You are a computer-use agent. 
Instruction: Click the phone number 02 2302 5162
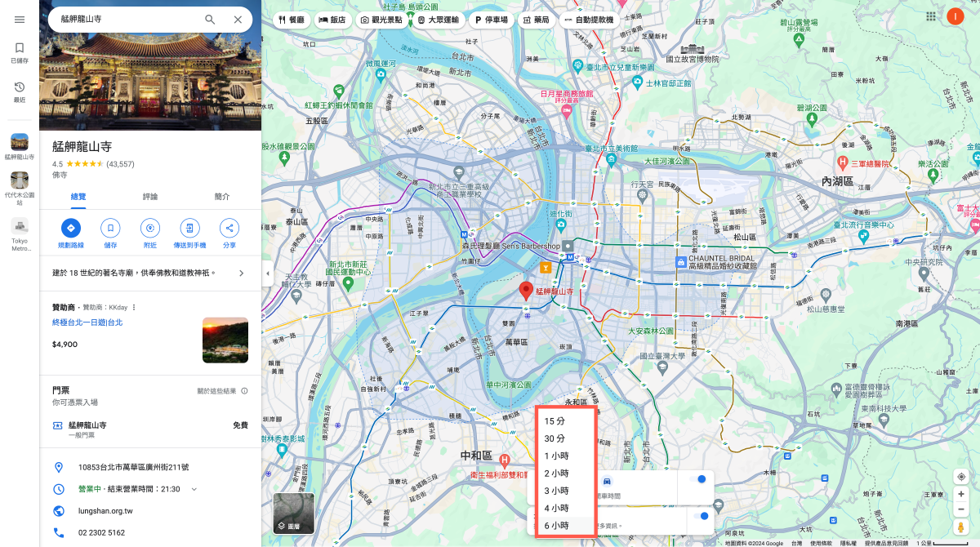(101, 532)
